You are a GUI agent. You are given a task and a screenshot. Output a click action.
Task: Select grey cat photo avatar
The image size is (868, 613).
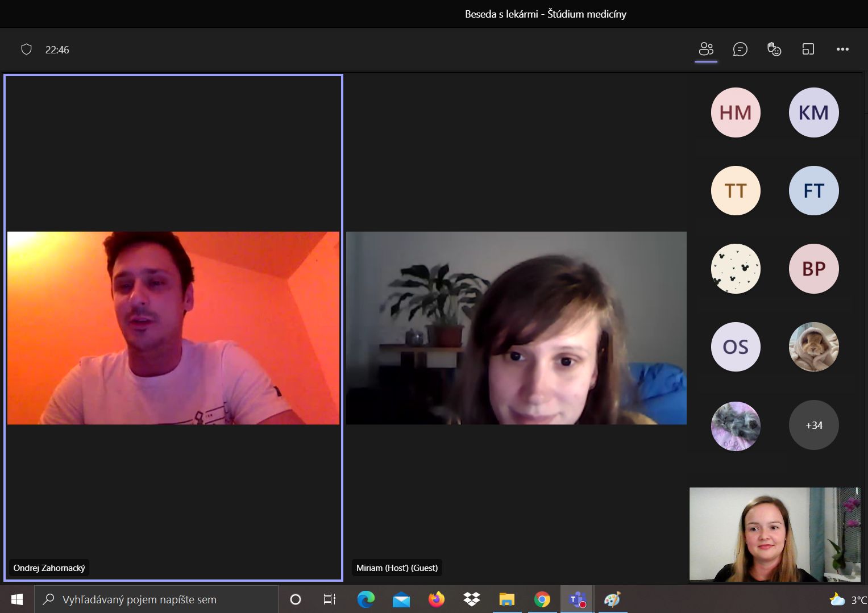[736, 426]
